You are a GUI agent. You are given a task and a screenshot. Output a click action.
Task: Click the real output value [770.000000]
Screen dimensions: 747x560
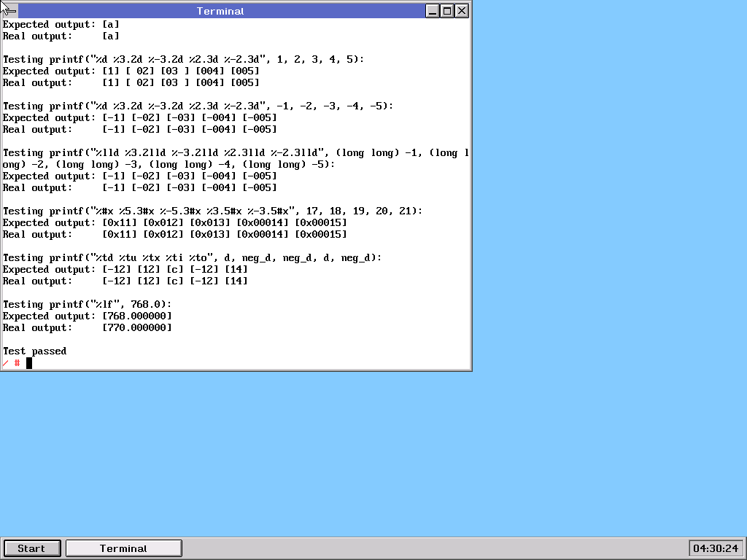tap(137, 328)
